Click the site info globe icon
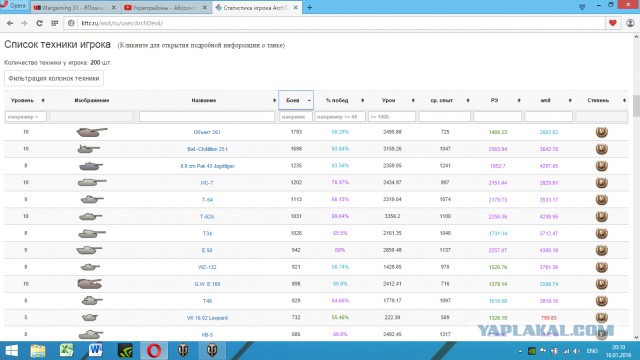 (x=71, y=23)
